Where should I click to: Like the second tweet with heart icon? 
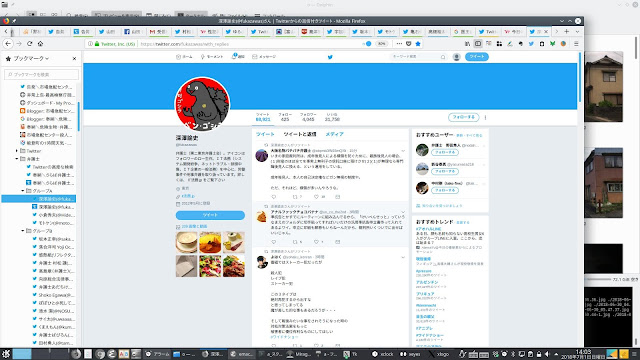pos(316,242)
